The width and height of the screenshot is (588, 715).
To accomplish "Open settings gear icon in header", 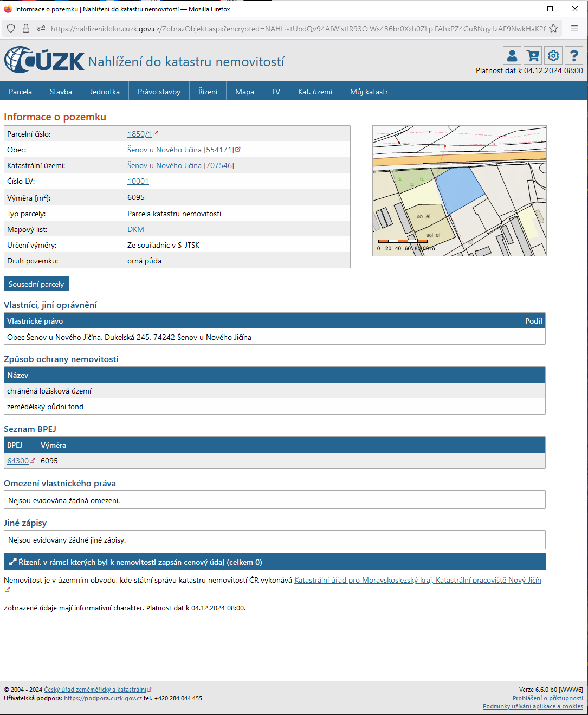I will (553, 56).
